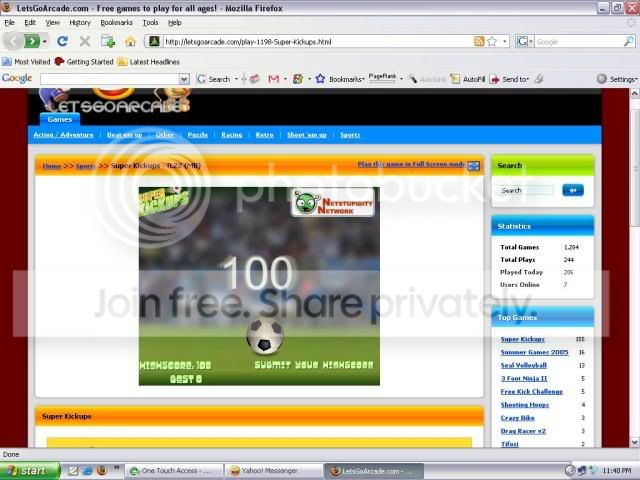Go to the home page icon
The height and width of the screenshot is (480, 640).
130,42
